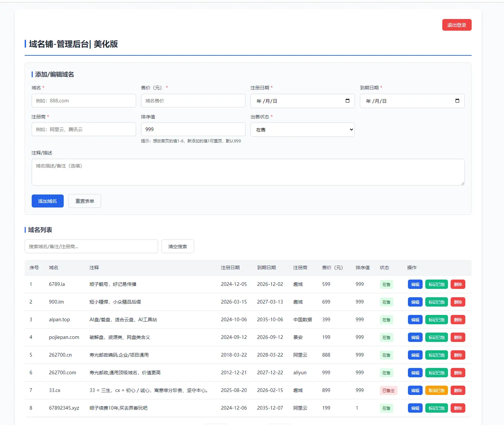
Task: Delete the 67892345.xyz domain row
Action: (458, 408)
